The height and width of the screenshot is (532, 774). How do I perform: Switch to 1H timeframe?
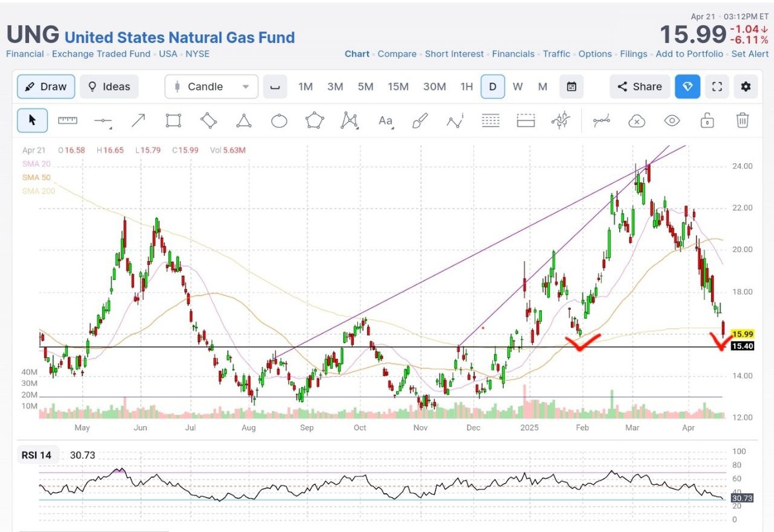pos(466,86)
